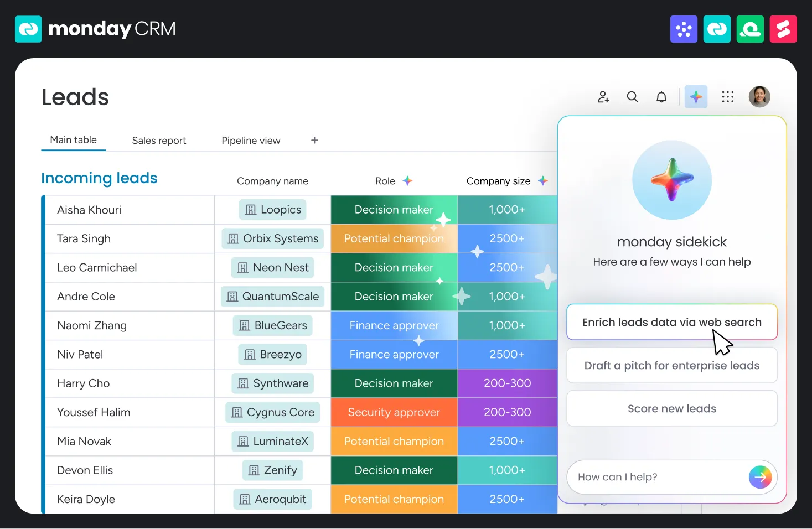Open Tara Singh's Potential champion role cell
The width and height of the screenshot is (812, 529).
pos(394,238)
